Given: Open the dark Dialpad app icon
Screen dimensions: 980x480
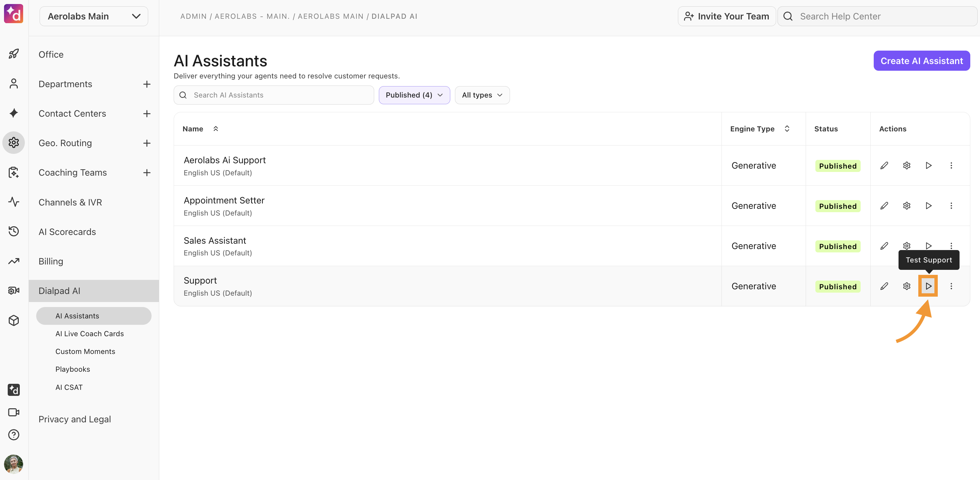Looking at the screenshot, I should click(x=14, y=390).
